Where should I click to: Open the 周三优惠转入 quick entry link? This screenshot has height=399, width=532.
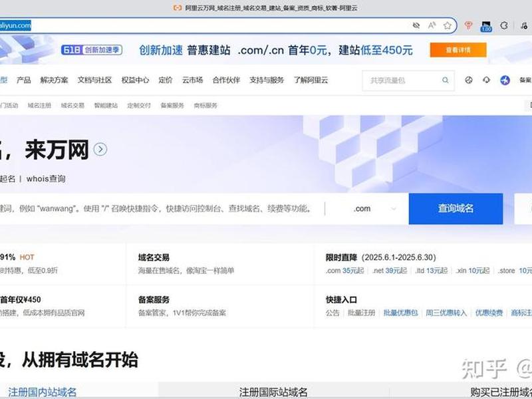point(446,313)
